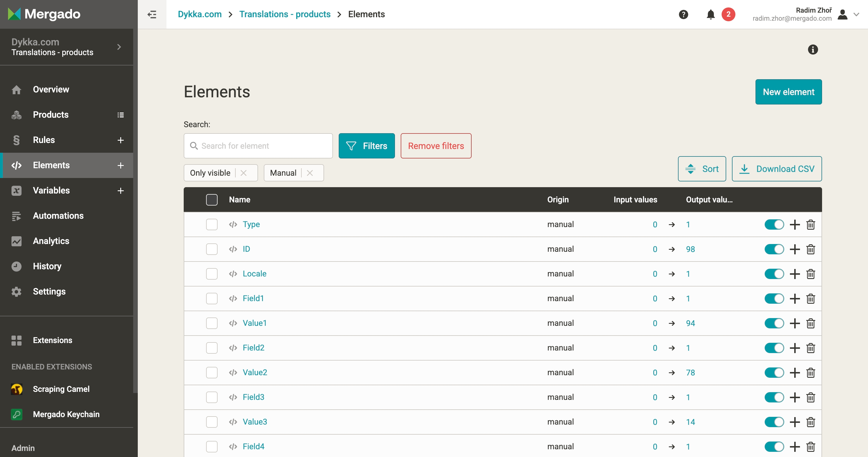868x457 pixels.
Task: Delete the Type element with trash icon
Action: (x=810, y=224)
